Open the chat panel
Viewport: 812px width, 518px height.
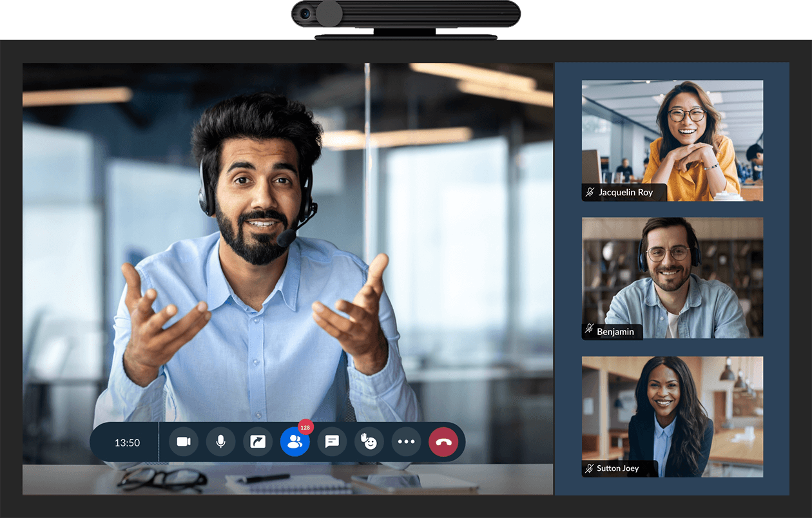click(332, 441)
